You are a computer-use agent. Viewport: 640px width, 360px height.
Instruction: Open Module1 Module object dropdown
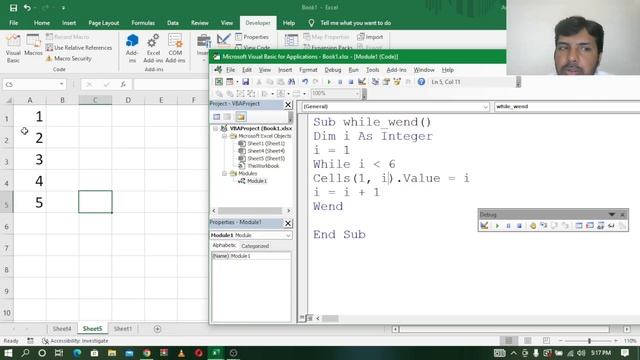pos(288,236)
